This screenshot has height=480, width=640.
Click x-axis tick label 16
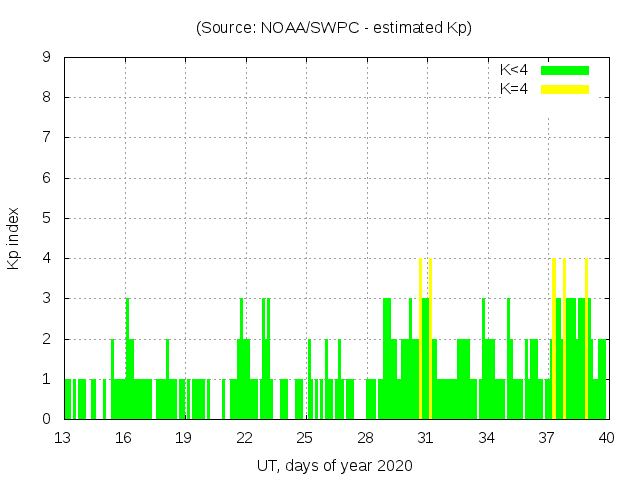click(123, 438)
